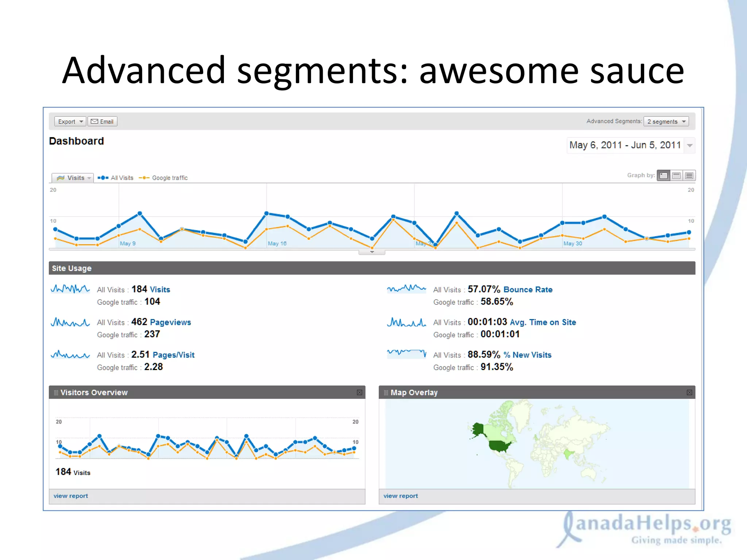Open the Visits metric selector tab

click(73, 178)
